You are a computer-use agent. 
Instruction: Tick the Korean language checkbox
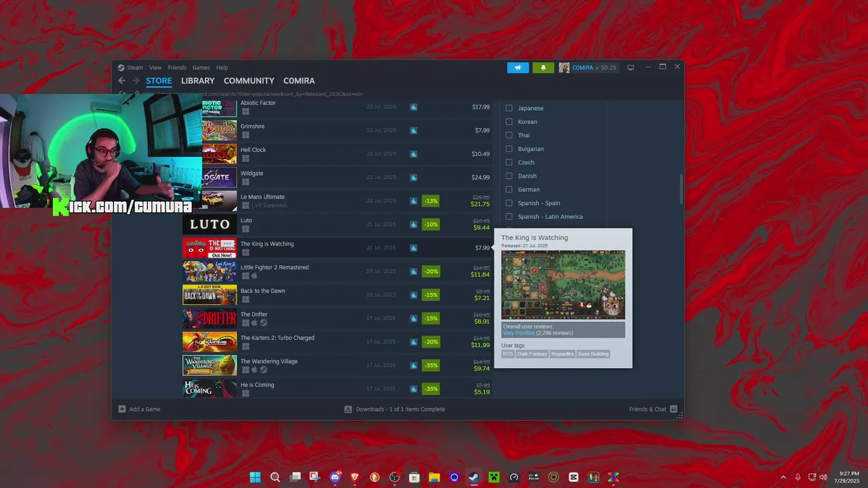point(509,121)
